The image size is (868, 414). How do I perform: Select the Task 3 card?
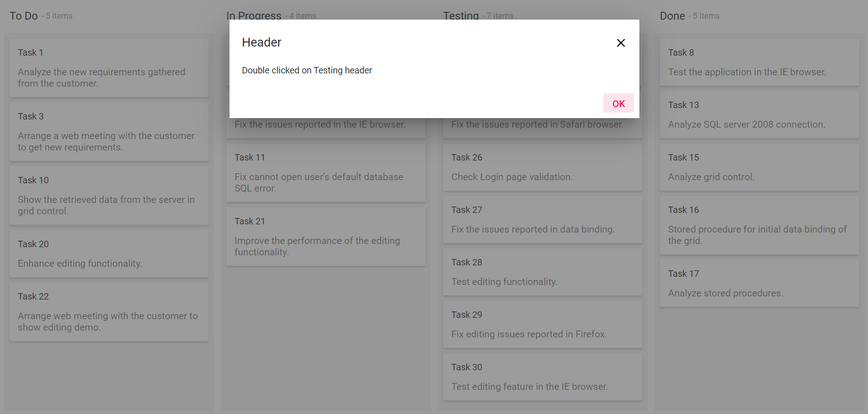point(109,132)
